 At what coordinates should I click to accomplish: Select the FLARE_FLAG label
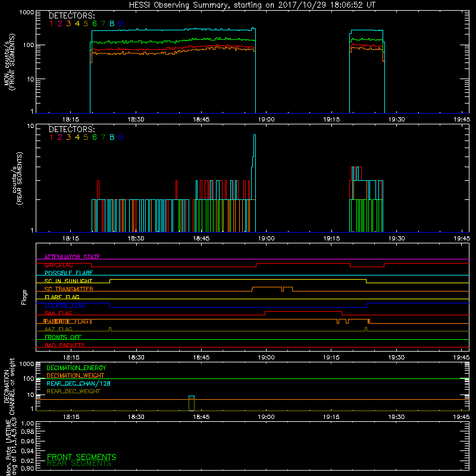(62, 297)
